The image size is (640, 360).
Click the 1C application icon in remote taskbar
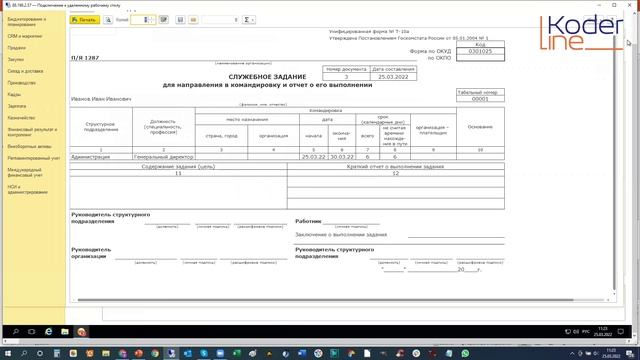pyautogui.click(x=82, y=331)
